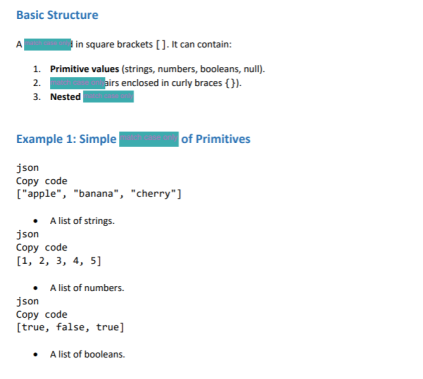423x379 pixels.
Task: Click the Example 1: Simple heading text
Action: [66, 139]
